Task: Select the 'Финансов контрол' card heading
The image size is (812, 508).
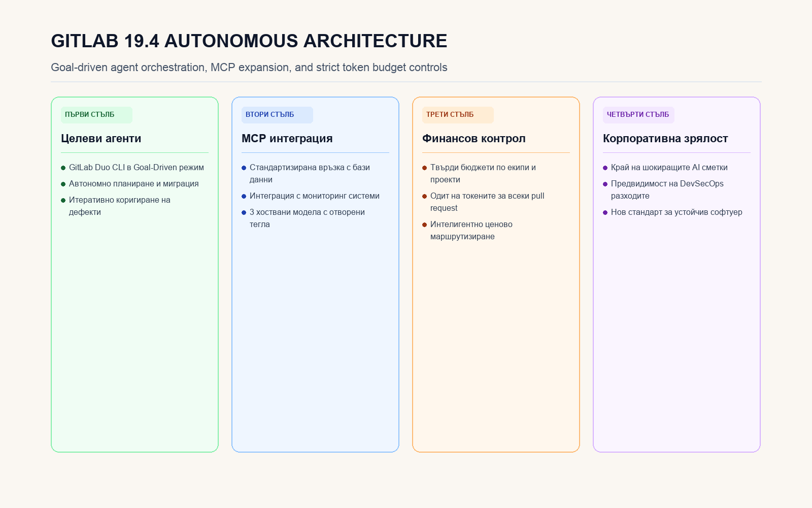Action: coord(474,138)
